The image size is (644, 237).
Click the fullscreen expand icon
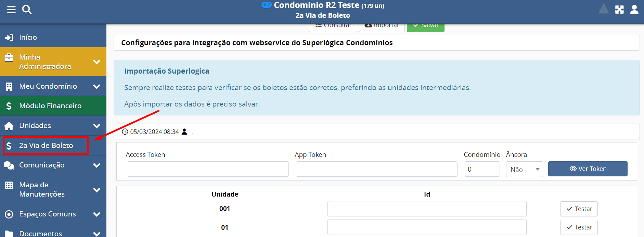[619, 10]
